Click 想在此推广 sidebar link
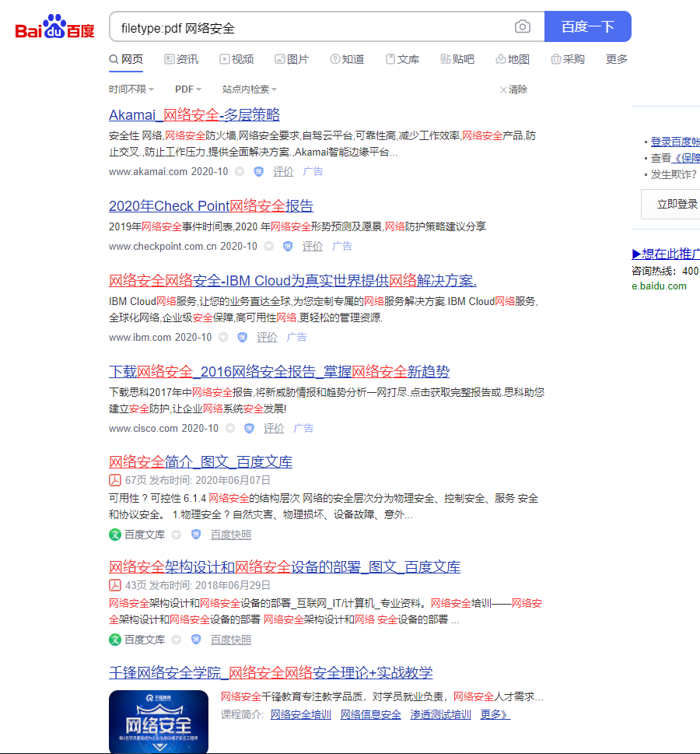This screenshot has height=754, width=700. [666, 254]
